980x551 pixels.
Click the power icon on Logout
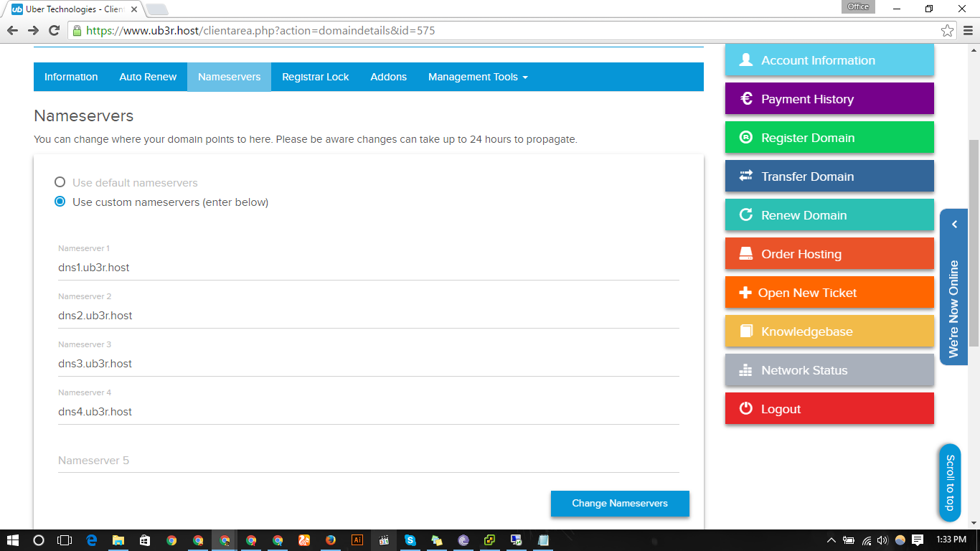[x=746, y=409]
